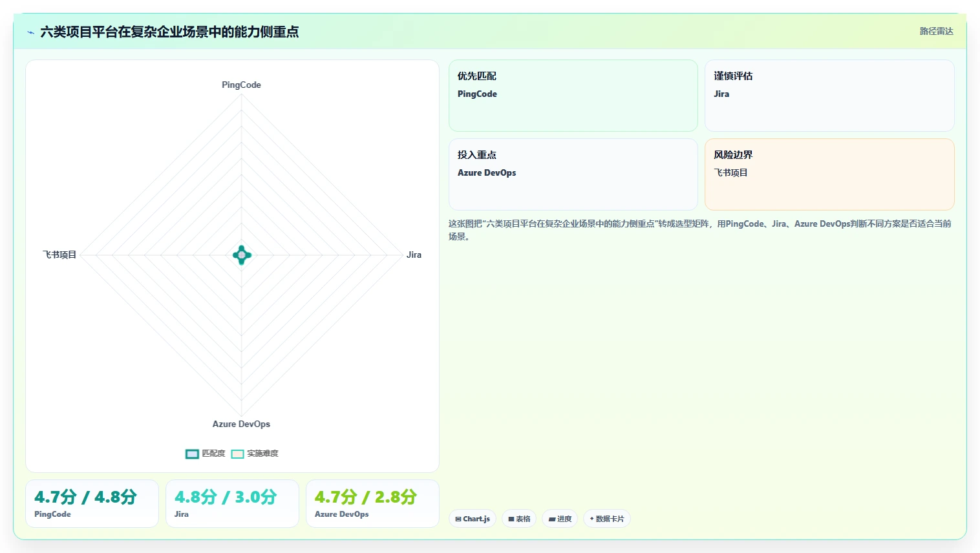Open the 优先匹配 PingCode card
980x553 pixels.
[x=573, y=96]
